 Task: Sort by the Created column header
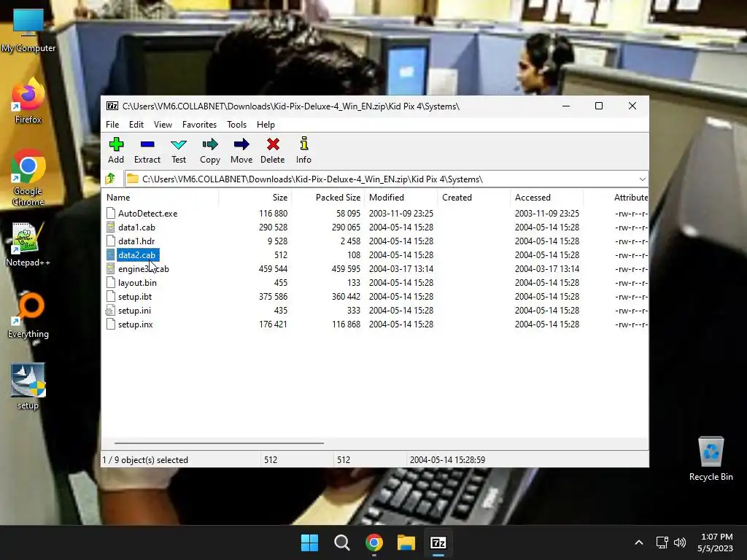pyautogui.click(x=474, y=197)
